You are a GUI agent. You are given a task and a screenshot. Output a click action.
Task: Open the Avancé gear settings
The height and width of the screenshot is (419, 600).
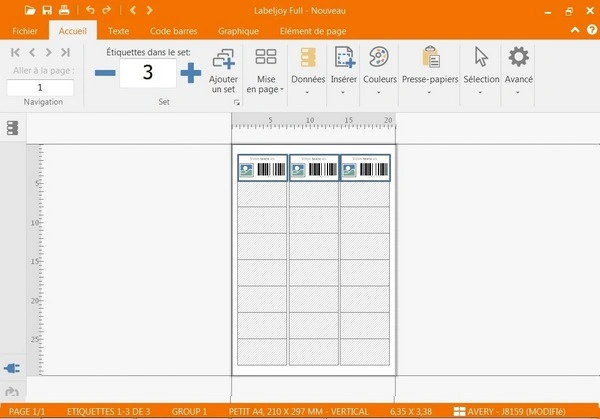(x=518, y=68)
